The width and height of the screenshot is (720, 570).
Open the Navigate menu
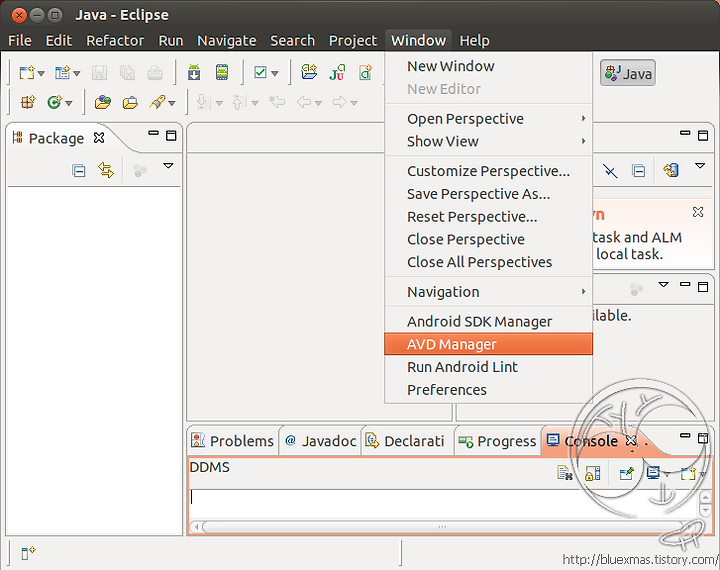226,40
